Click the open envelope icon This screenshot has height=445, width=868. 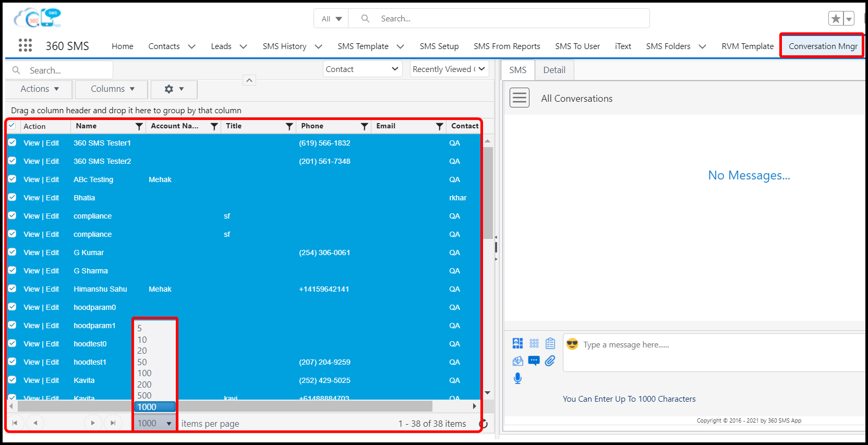tap(517, 361)
